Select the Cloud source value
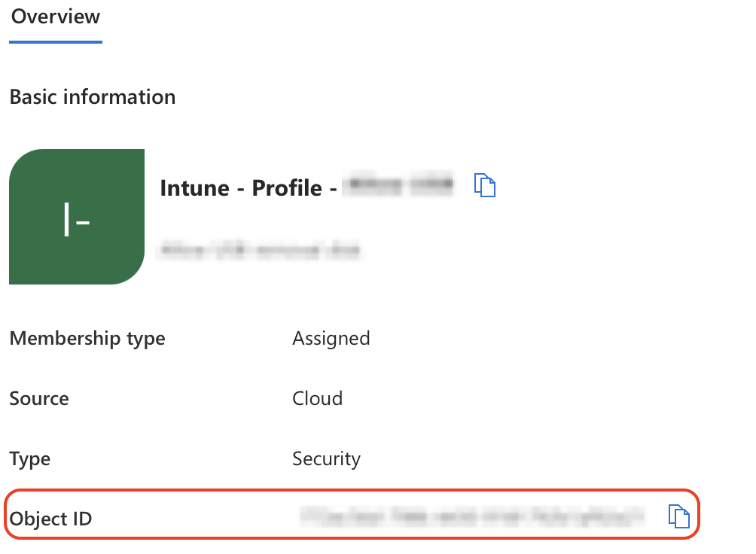 click(317, 398)
